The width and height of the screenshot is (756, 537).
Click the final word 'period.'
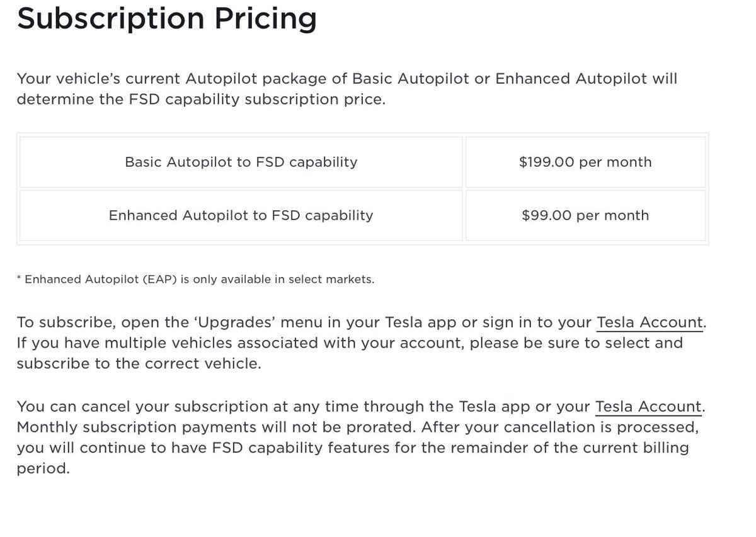tap(42, 470)
